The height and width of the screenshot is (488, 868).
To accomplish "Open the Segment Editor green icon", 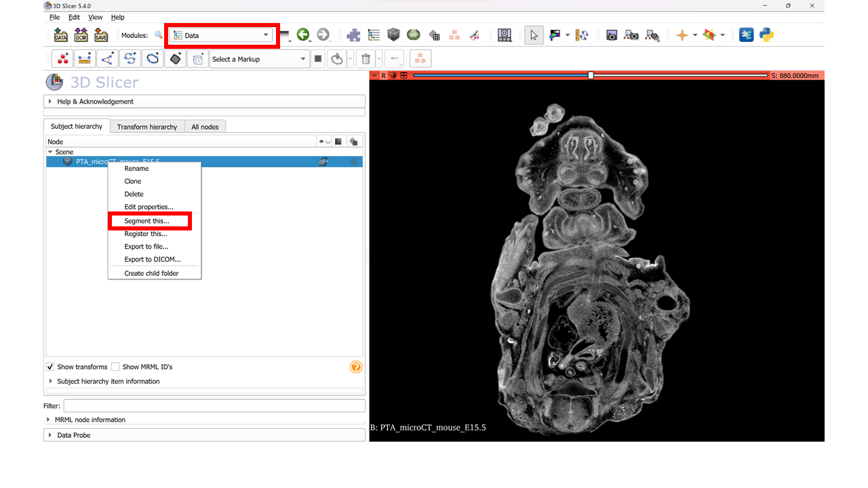I will [413, 35].
